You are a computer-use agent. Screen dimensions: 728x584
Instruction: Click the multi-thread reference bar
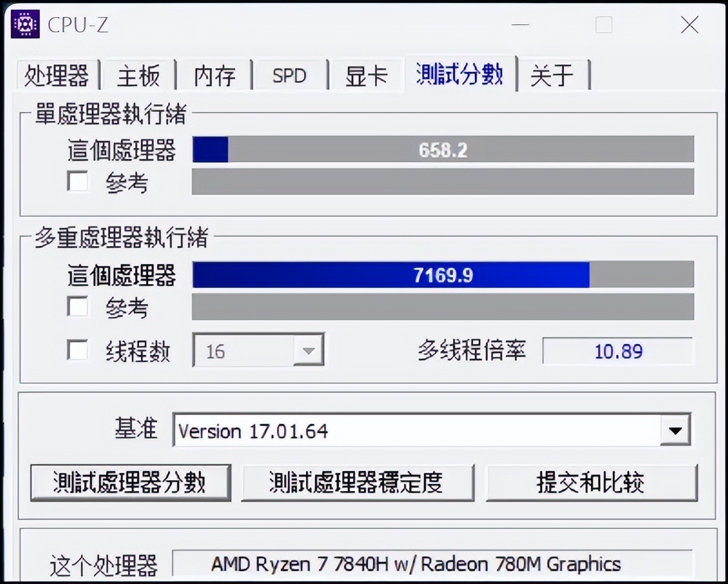pyautogui.click(x=443, y=307)
